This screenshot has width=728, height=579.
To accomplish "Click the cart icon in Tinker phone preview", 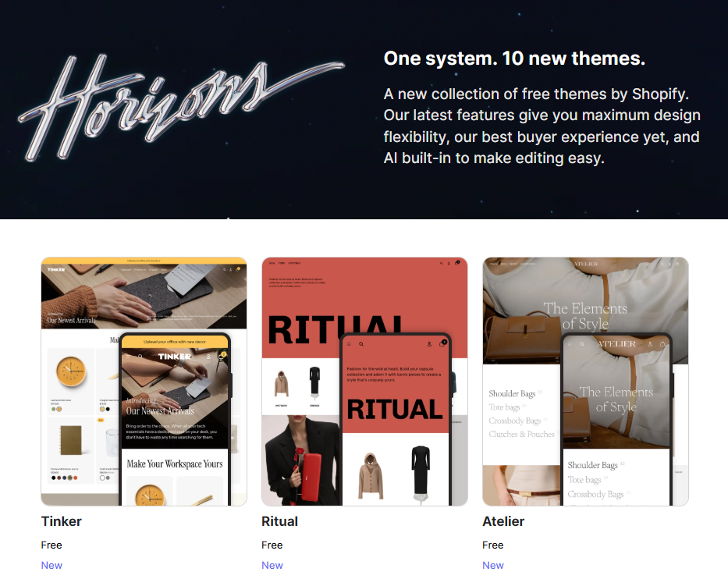I will (x=222, y=357).
